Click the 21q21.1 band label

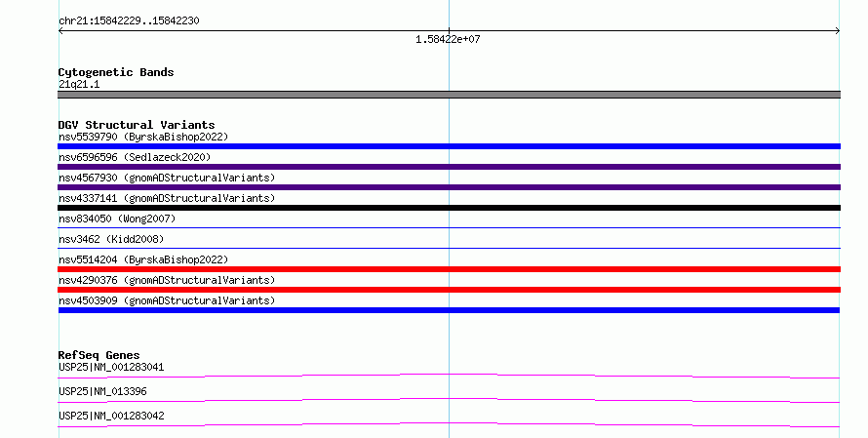[79, 84]
